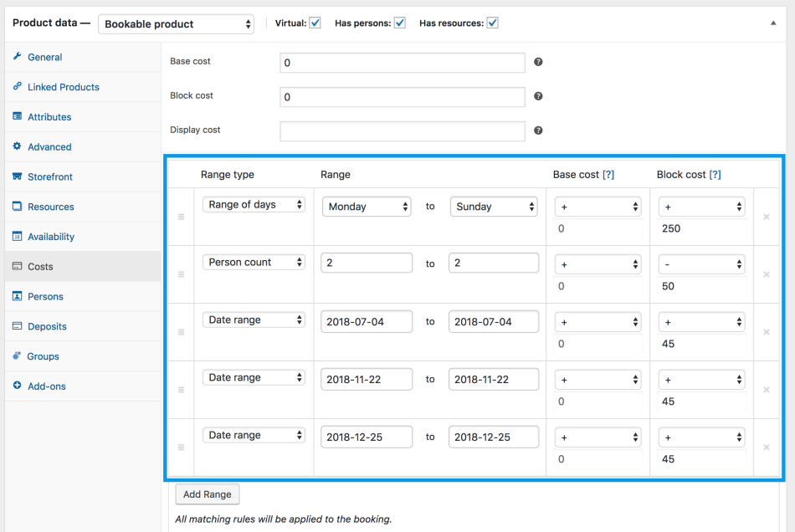The width and height of the screenshot is (795, 532).
Task: Click the Add Range button
Action: click(208, 494)
